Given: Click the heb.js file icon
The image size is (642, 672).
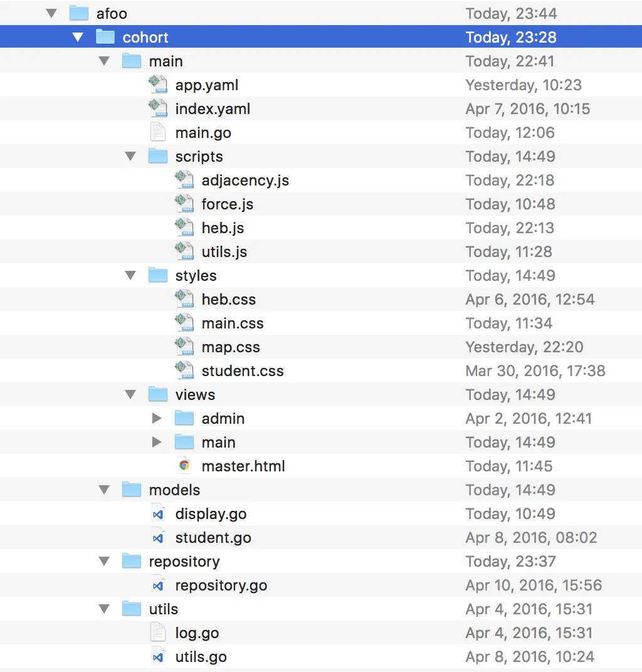Looking at the screenshot, I should point(184,228).
